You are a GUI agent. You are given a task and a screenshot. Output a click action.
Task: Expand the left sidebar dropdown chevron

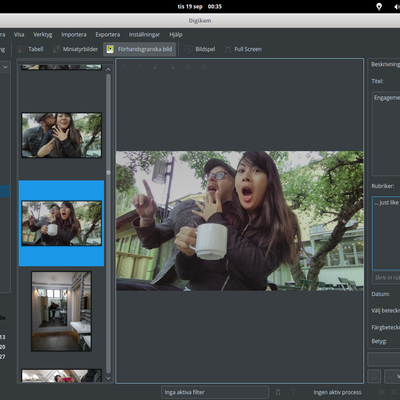tap(5, 67)
